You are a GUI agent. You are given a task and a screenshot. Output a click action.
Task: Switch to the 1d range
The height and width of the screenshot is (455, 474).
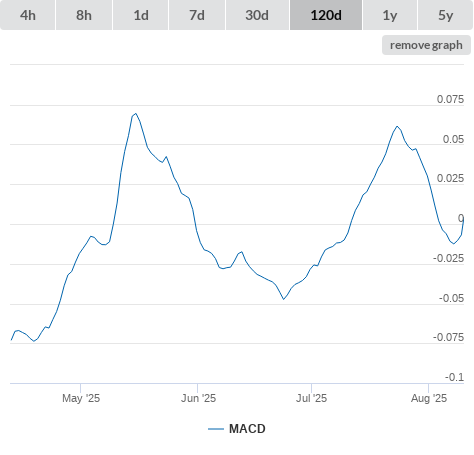141,15
